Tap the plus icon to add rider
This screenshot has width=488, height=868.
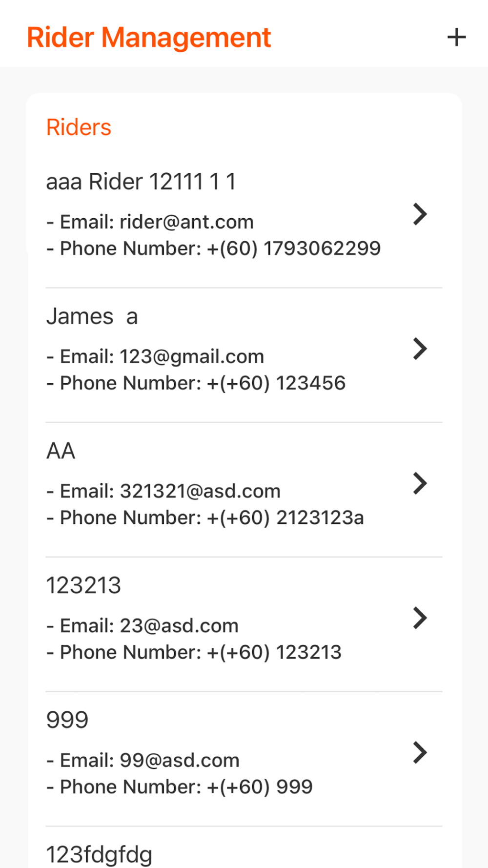[456, 37]
